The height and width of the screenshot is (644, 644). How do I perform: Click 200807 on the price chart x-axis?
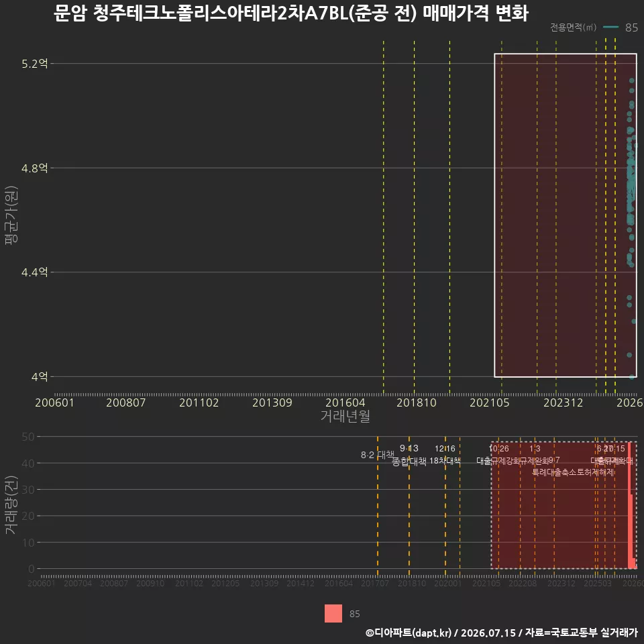click(x=126, y=402)
